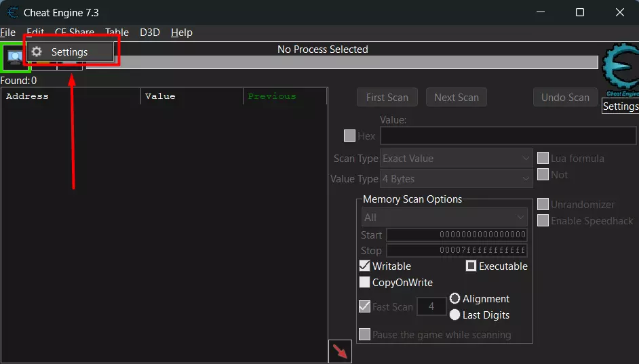Click the Stop address field
Viewport: 639px width, 364px height.
[x=457, y=250]
